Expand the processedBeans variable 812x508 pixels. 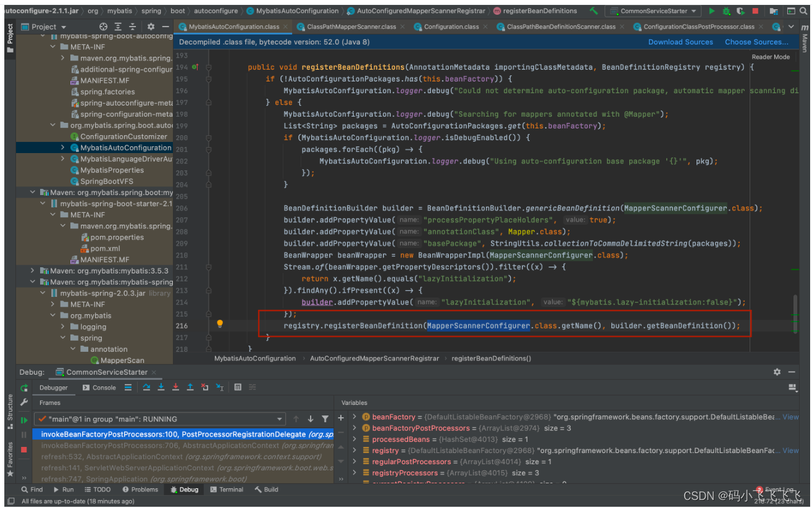tap(354, 439)
